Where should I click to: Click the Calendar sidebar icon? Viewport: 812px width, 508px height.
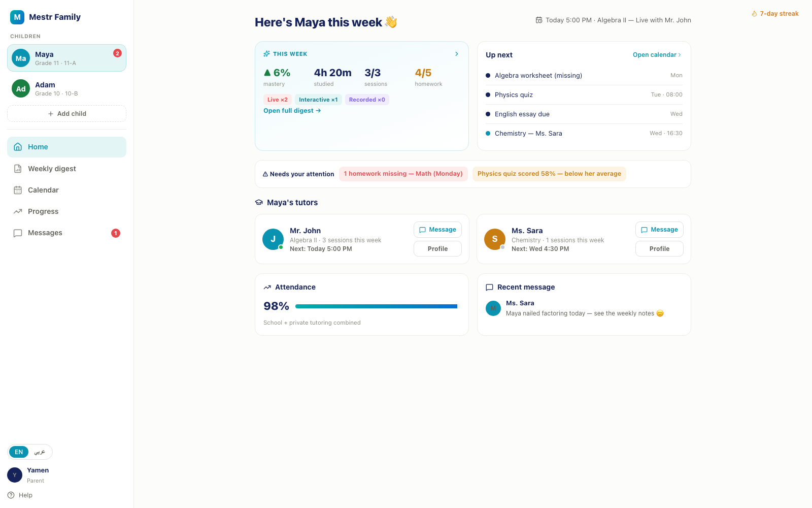pyautogui.click(x=18, y=190)
